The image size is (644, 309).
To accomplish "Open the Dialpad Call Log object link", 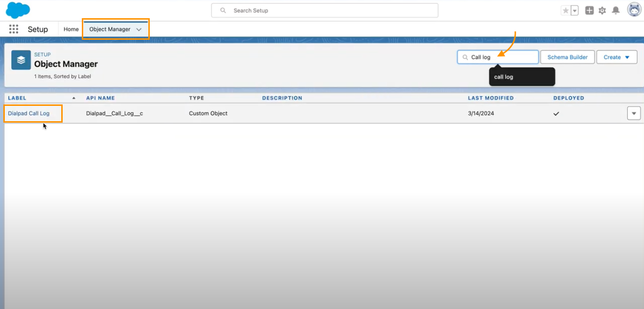I will pyautogui.click(x=29, y=114).
